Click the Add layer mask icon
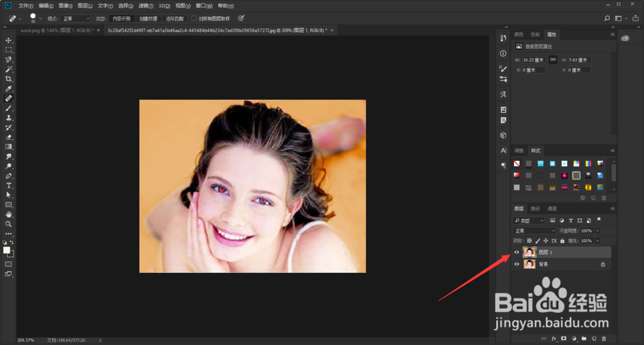 [x=563, y=339]
